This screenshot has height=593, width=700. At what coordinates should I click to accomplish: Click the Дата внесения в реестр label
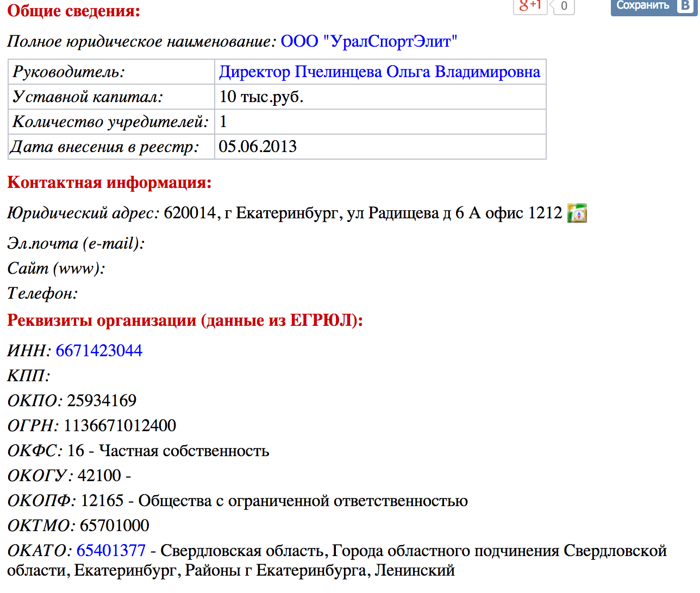tap(105, 147)
